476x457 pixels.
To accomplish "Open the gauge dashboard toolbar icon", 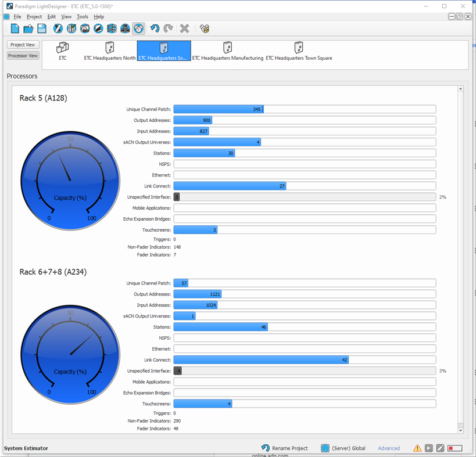I will point(84,28).
